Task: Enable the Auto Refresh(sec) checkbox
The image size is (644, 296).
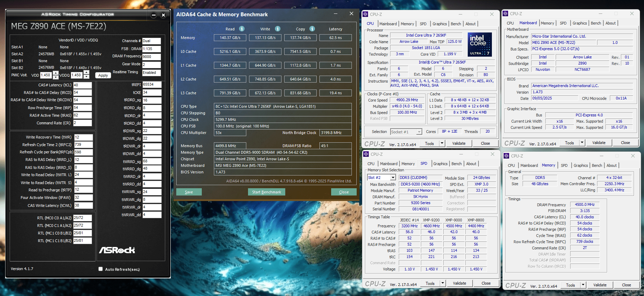Action: (x=101, y=269)
